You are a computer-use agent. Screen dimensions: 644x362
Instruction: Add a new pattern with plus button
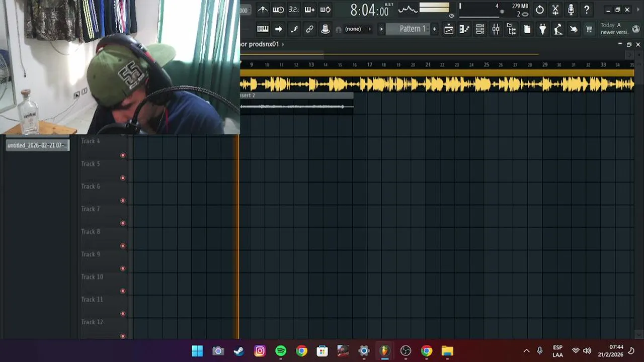[x=434, y=29]
